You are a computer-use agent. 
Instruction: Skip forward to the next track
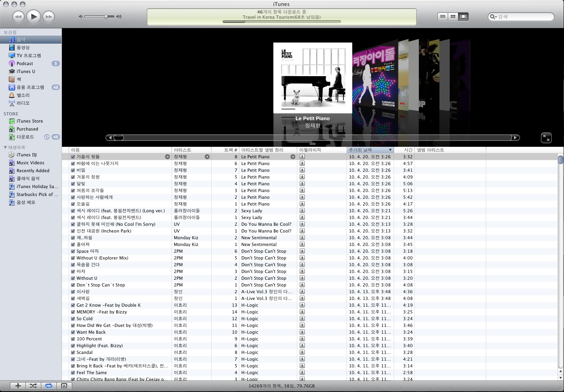pos(49,17)
